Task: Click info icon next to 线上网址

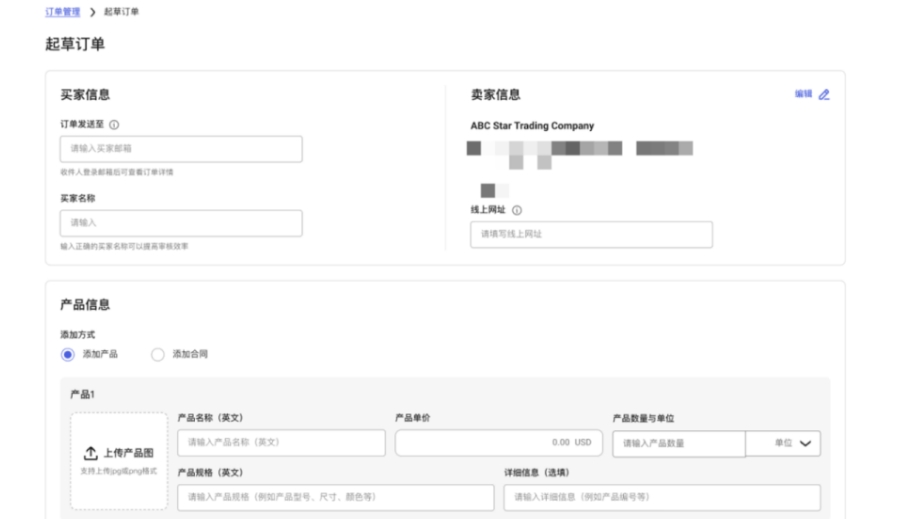Action: [517, 210]
